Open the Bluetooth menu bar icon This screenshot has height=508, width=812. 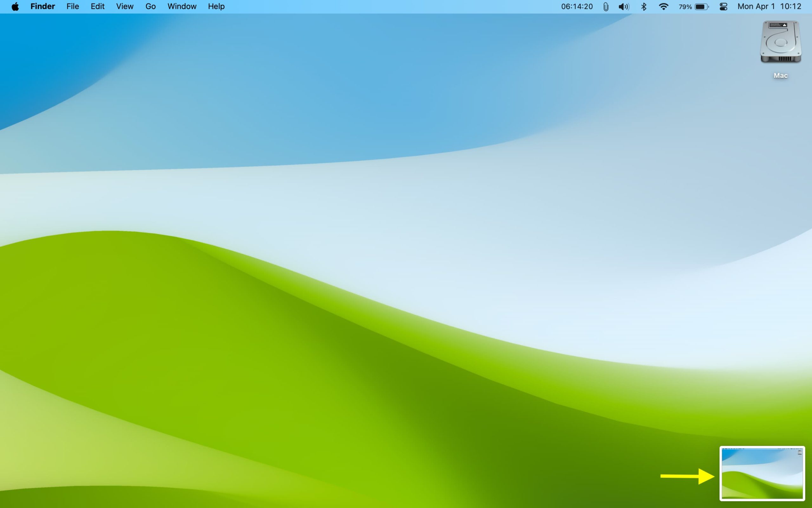coord(644,7)
